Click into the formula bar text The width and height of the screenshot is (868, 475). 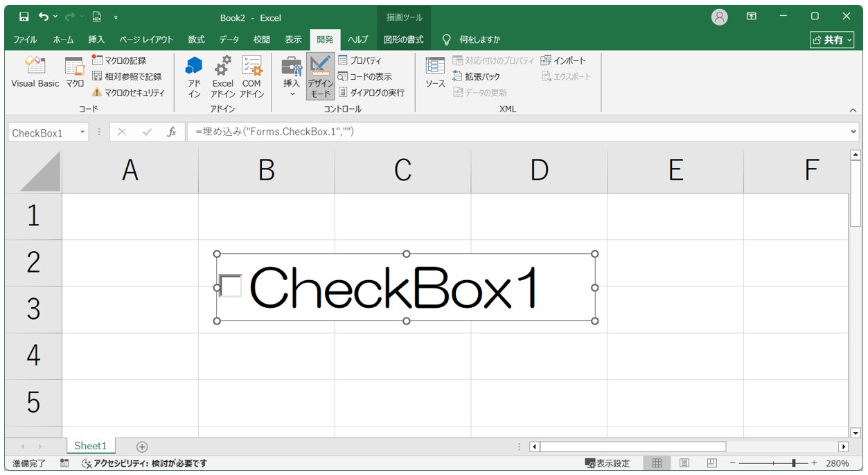coord(516,132)
